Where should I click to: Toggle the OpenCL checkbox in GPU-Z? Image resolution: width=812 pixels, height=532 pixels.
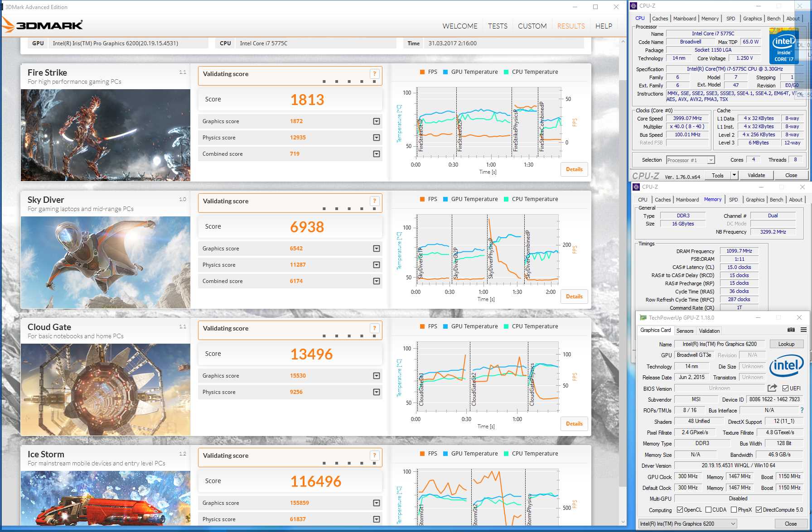click(680, 510)
